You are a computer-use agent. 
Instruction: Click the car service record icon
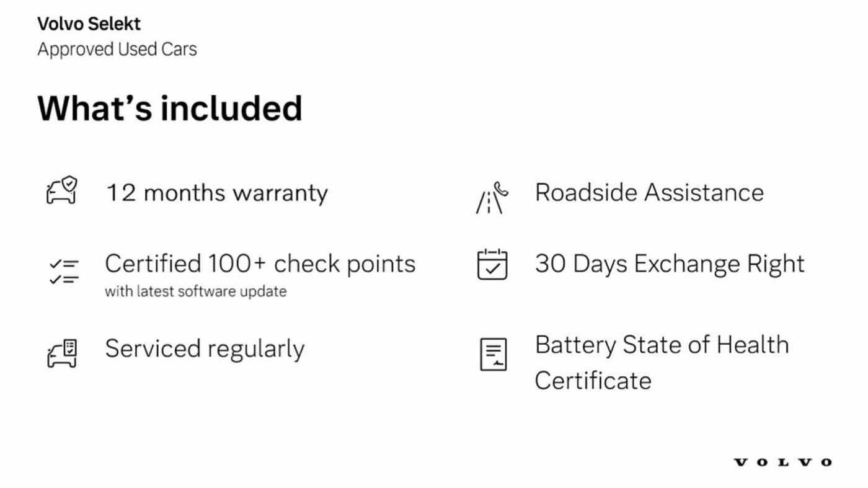62,353
